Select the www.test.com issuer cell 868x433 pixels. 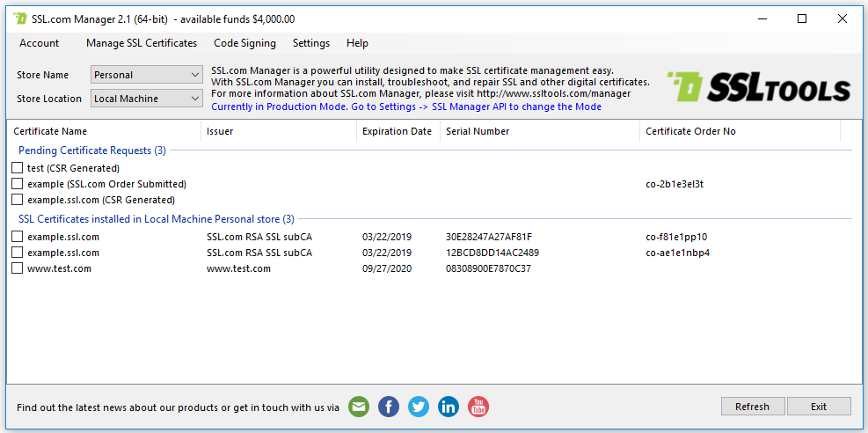[238, 268]
